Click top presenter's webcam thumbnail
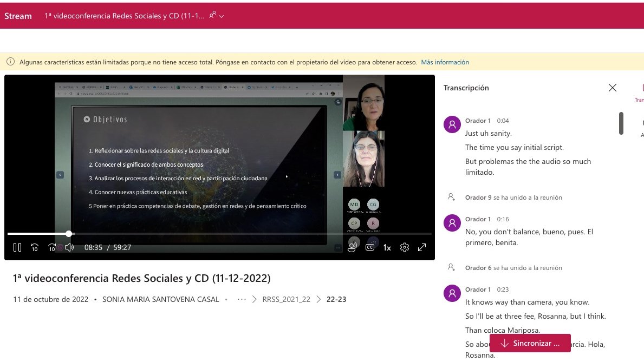The width and height of the screenshot is (644, 362). 363,103
